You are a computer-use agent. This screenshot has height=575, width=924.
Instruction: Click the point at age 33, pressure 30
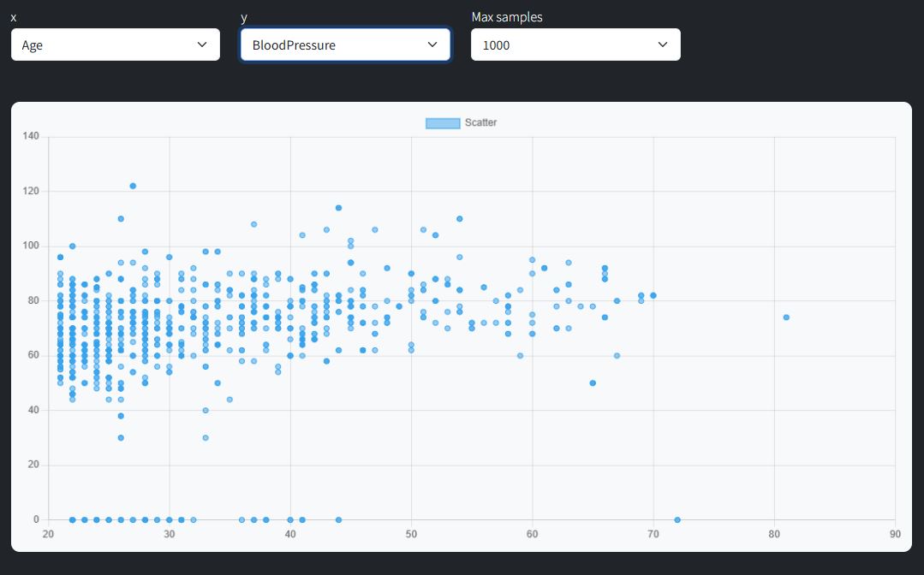pyautogui.click(x=206, y=437)
